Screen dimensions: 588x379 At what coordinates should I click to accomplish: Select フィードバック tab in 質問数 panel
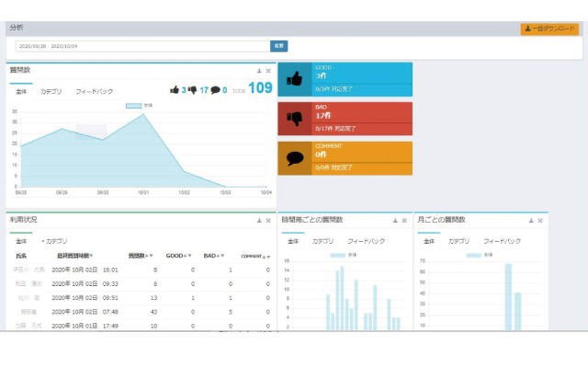94,91
